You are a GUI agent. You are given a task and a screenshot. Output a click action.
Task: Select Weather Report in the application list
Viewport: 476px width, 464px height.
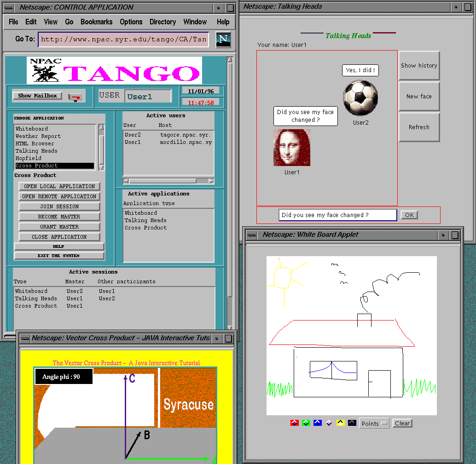coord(55,136)
